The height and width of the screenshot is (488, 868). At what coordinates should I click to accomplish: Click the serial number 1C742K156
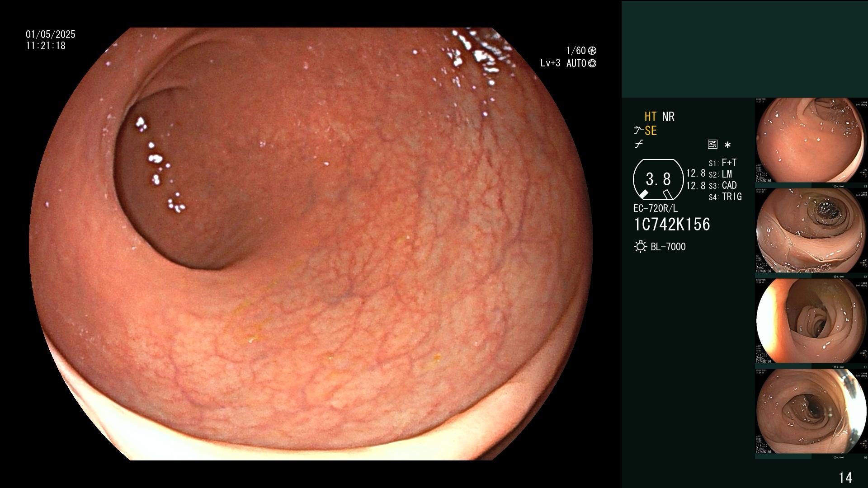click(x=672, y=225)
